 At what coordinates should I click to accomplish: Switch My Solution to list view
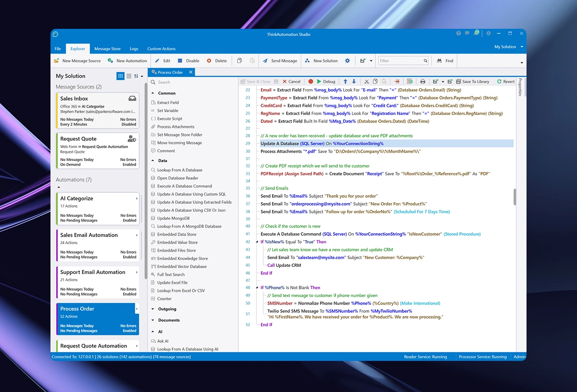[x=129, y=76]
